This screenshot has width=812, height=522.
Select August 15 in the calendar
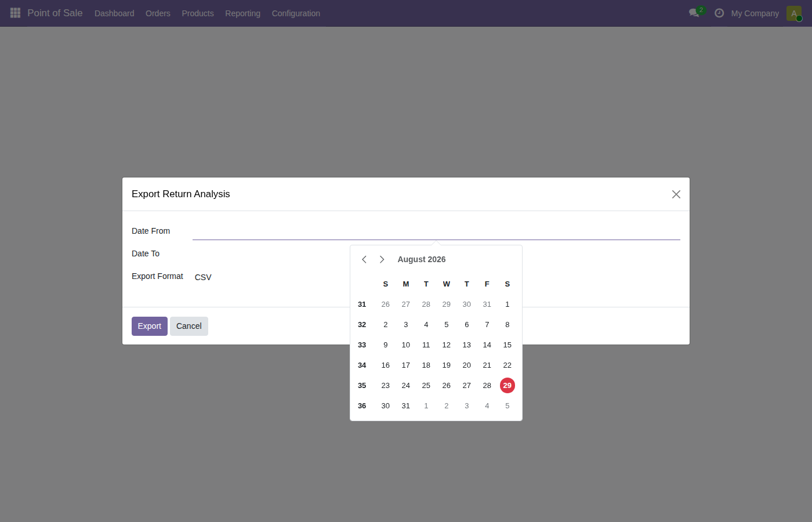pos(507,345)
